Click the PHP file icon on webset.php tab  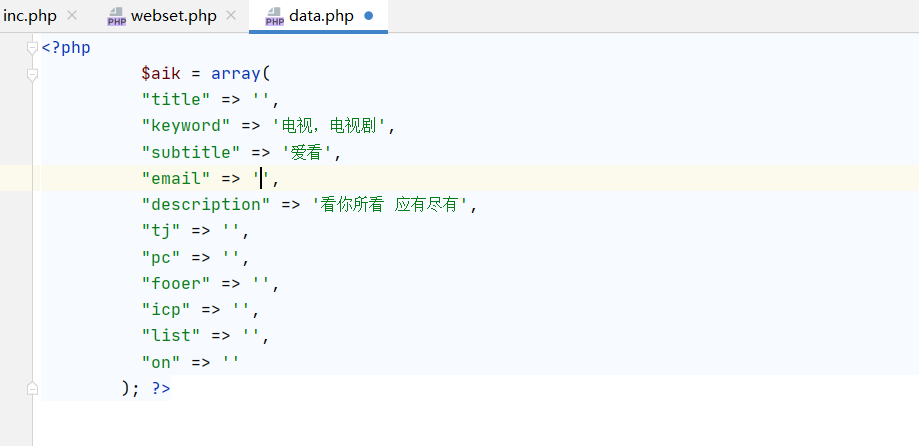click(117, 16)
